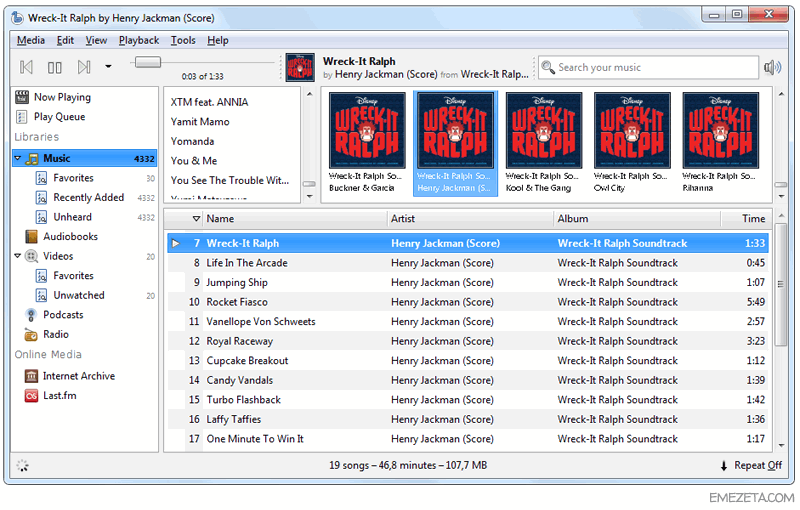800x510 pixels.
Task: Pause the current song
Action: click(x=55, y=67)
